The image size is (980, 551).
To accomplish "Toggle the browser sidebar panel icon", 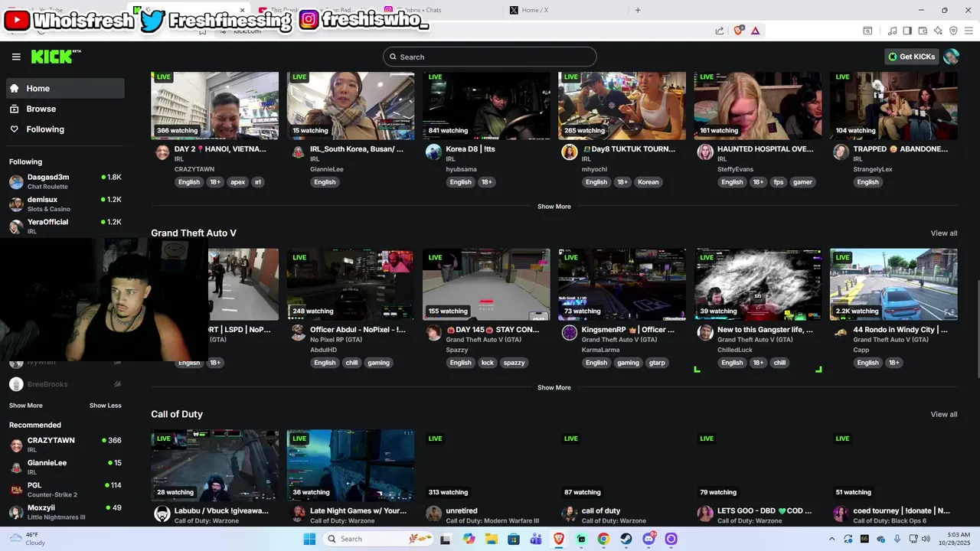I will [x=907, y=31].
